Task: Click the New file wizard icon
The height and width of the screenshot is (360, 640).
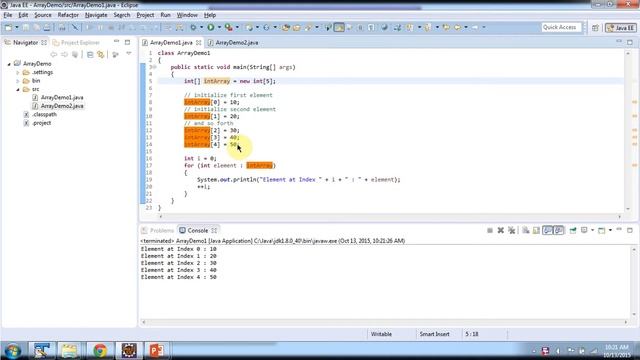Action: pos(8,27)
